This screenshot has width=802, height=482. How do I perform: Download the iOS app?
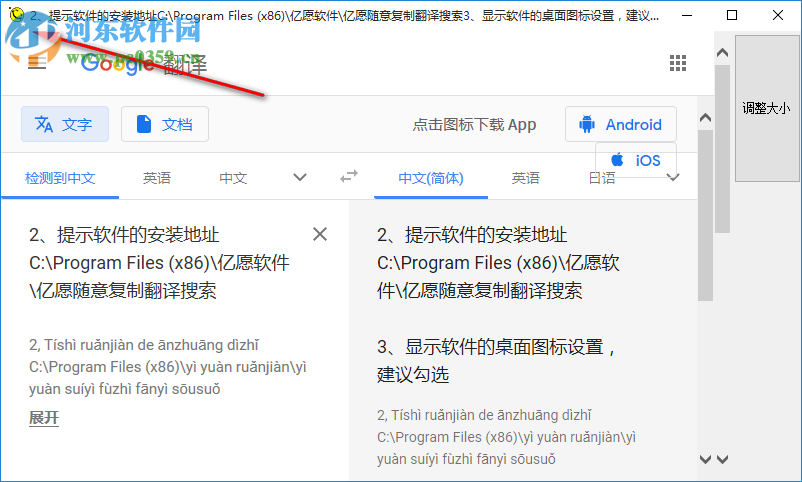tap(636, 160)
